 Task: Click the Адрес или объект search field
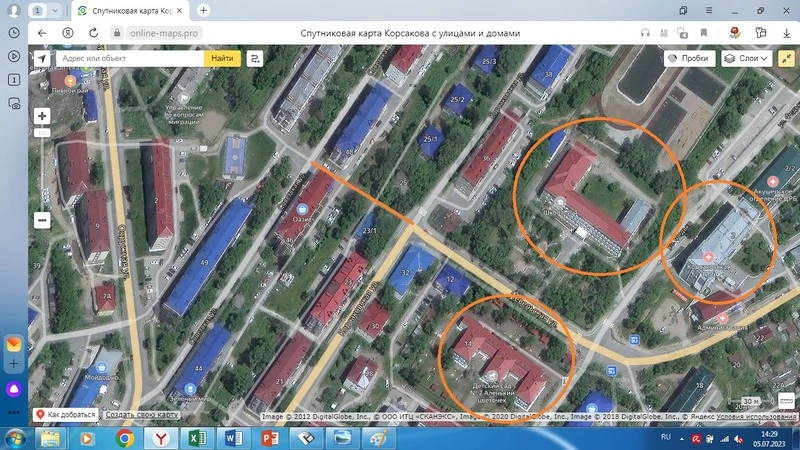click(130, 59)
